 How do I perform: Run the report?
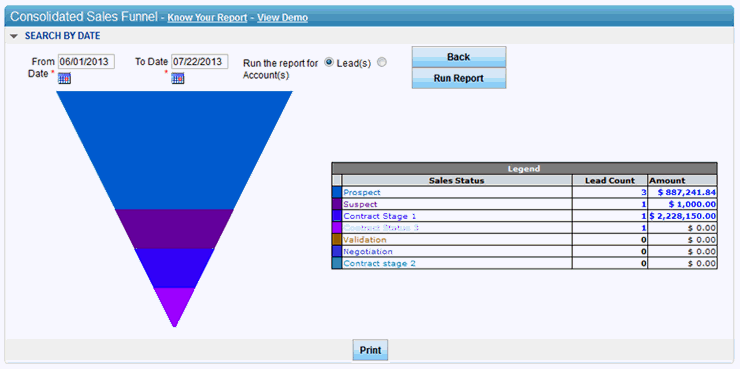pos(459,78)
